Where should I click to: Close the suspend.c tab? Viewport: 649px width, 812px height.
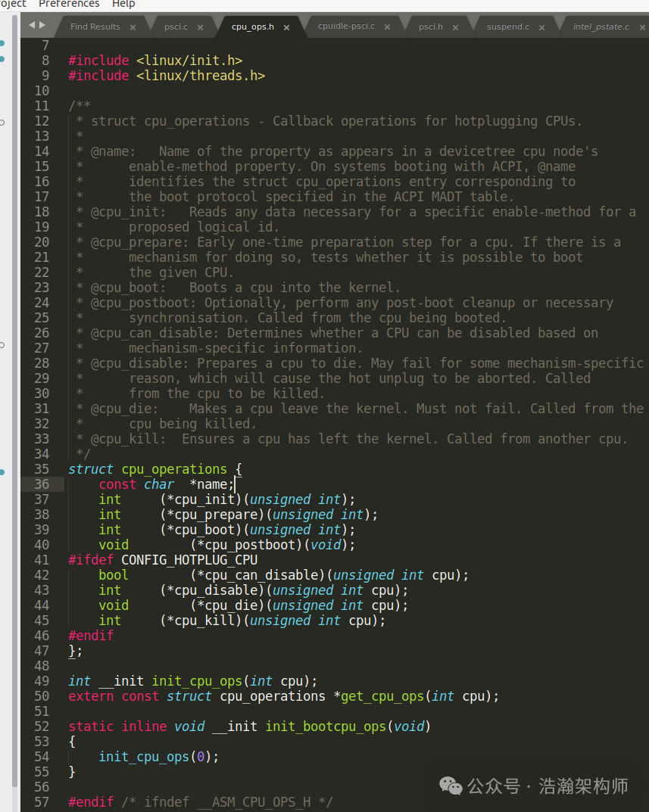pyautogui.click(x=541, y=27)
